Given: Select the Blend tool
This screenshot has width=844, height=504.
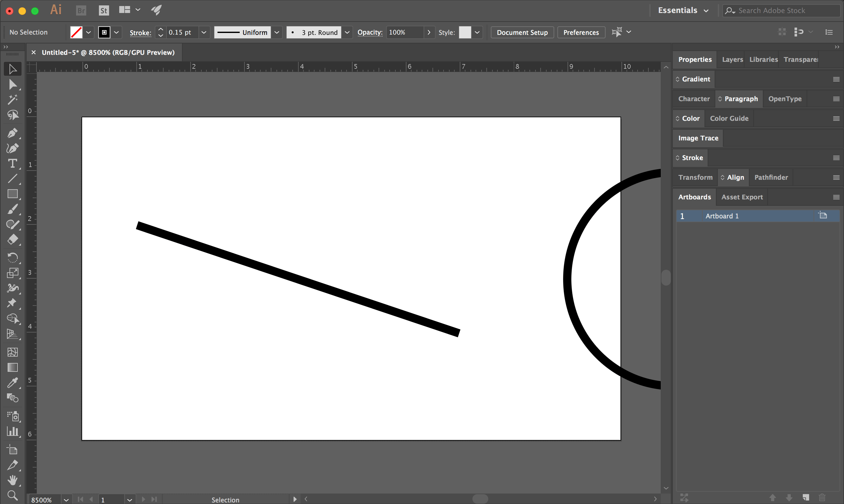Looking at the screenshot, I should point(13,398).
